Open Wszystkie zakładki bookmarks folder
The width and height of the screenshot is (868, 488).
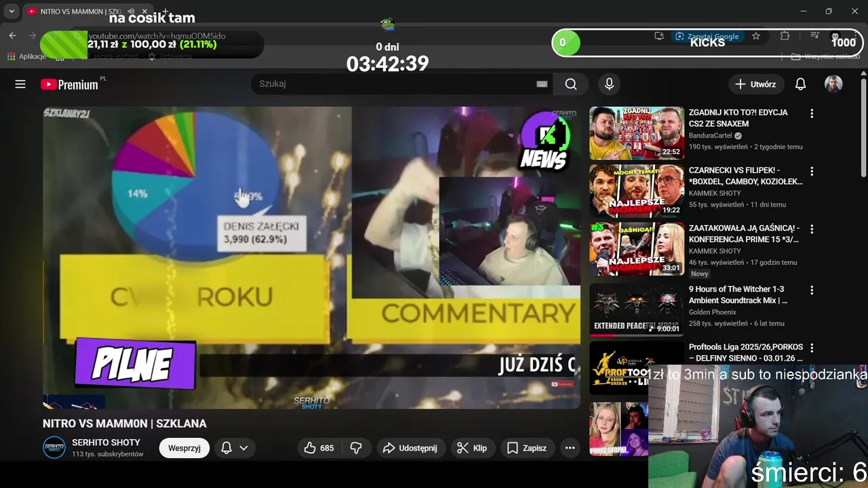coord(826,56)
